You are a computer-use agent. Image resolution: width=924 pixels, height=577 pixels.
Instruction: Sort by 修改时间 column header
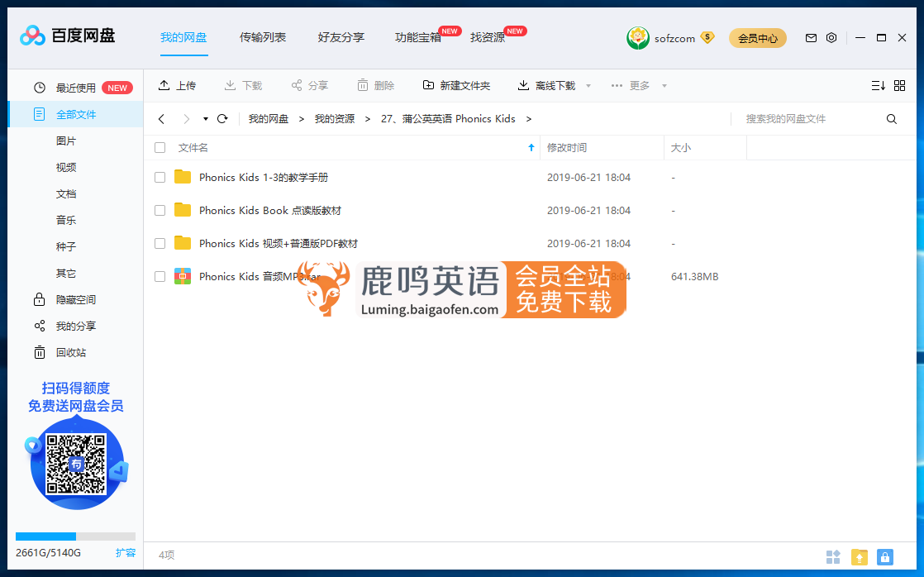(x=567, y=148)
